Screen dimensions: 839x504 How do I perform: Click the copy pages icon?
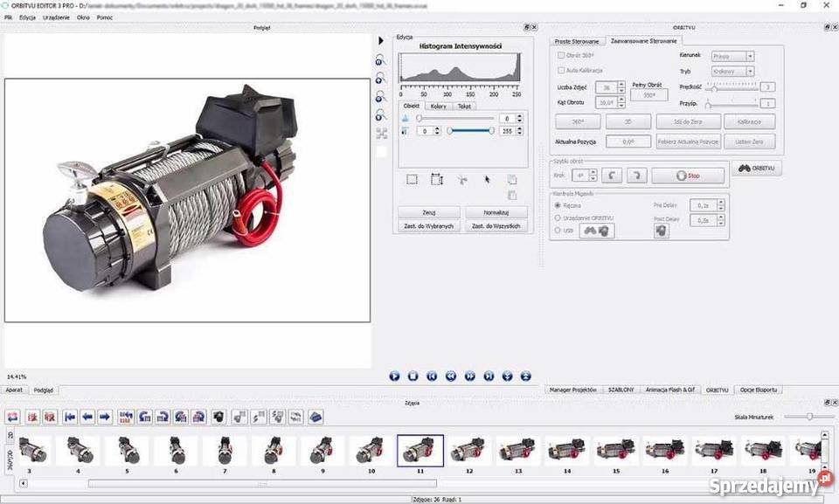click(x=512, y=180)
